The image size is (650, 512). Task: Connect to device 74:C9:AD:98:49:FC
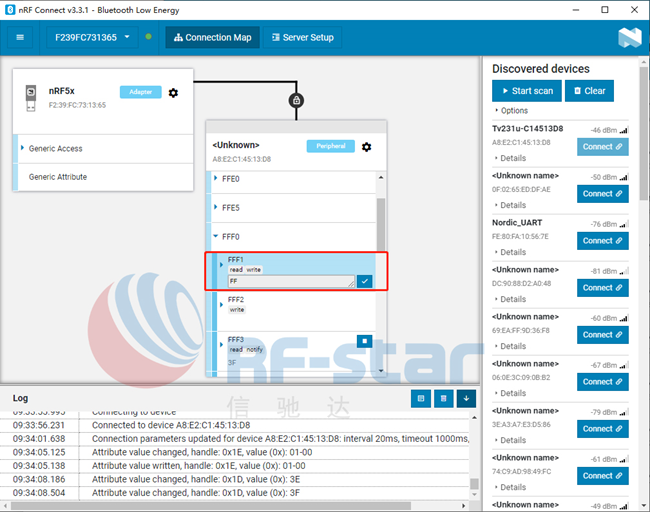(x=602, y=476)
